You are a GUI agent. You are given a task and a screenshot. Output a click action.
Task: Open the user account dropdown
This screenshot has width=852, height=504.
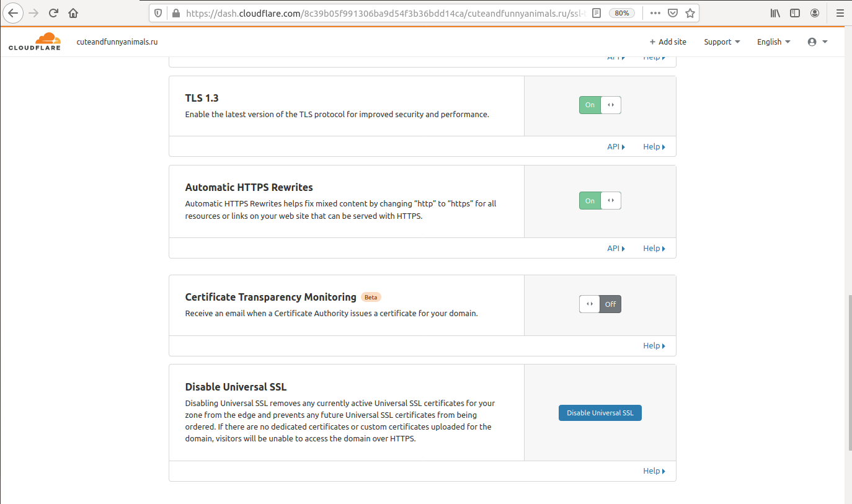click(817, 42)
